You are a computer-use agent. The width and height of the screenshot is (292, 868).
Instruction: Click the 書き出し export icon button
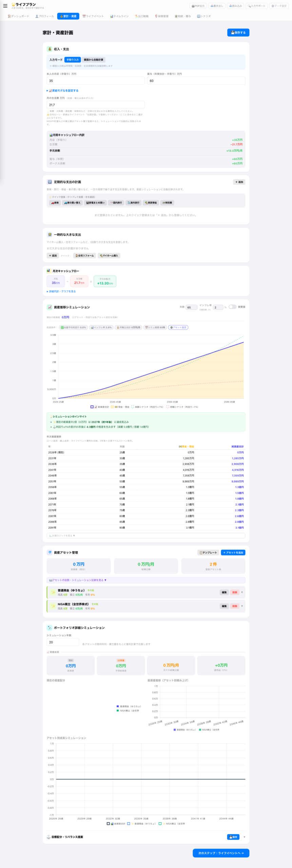pos(217,6)
